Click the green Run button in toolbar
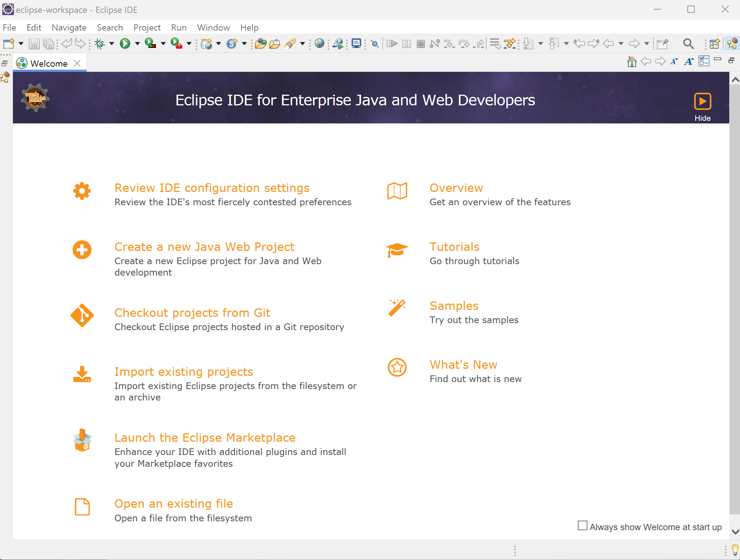The image size is (740, 560). [125, 44]
